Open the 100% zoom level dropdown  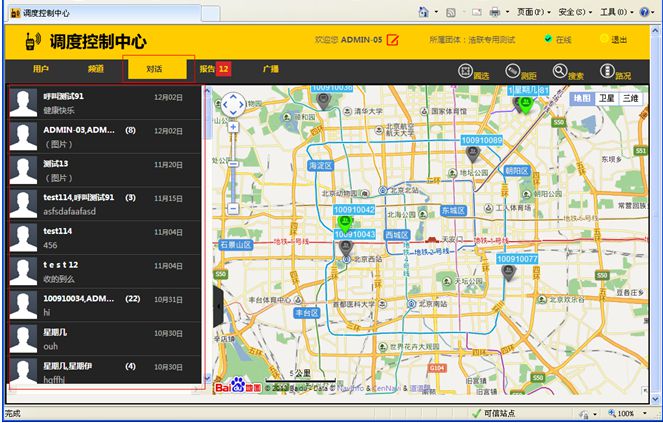pyautogui.click(x=645, y=413)
